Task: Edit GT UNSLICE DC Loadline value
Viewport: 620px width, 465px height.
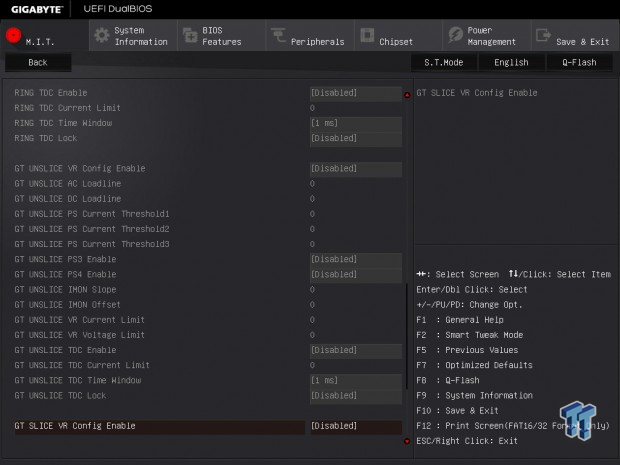Action: pos(312,199)
